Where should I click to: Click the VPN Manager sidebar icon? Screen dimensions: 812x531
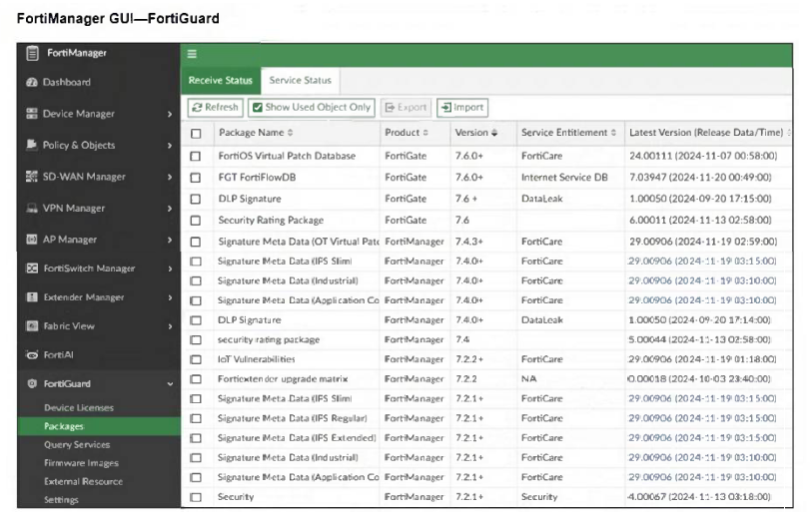[x=32, y=209]
